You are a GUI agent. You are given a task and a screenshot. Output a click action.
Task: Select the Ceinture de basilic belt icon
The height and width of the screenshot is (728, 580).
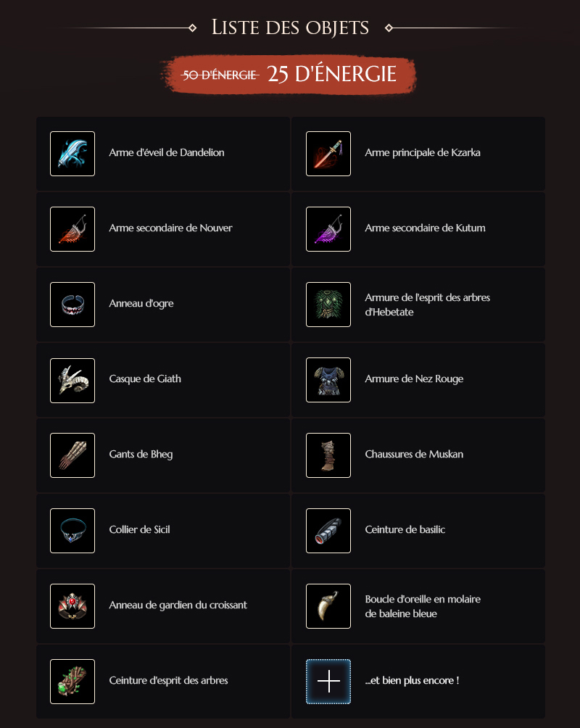328,531
